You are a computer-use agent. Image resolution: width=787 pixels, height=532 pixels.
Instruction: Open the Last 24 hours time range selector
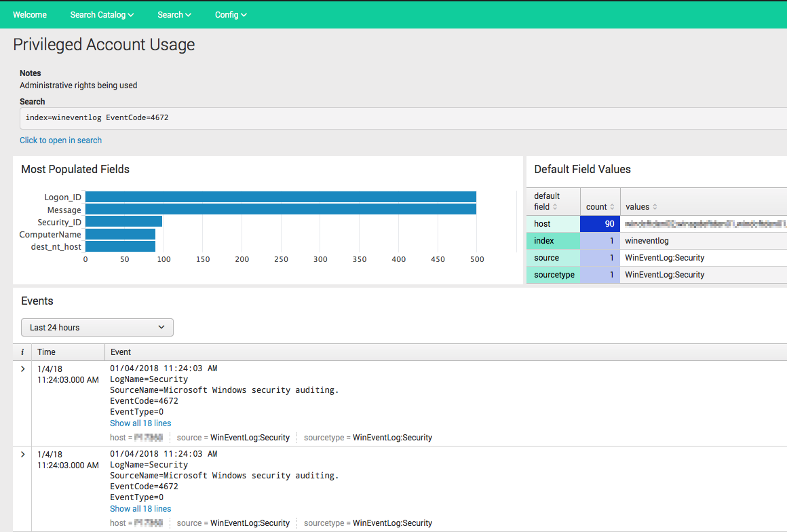[x=97, y=327]
